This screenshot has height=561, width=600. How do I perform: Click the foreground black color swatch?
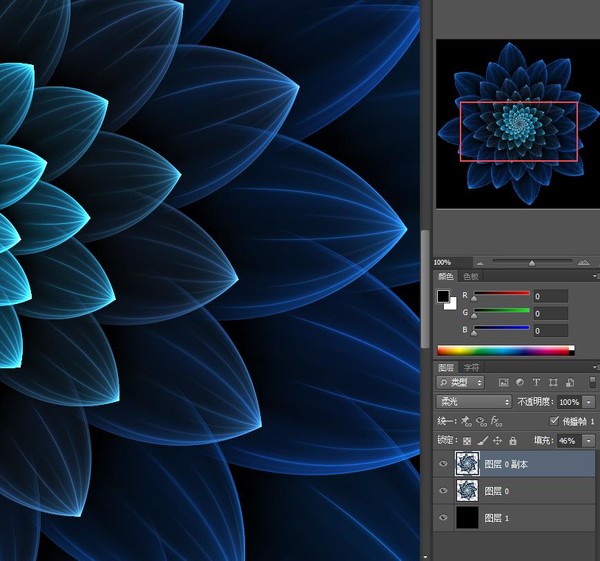(x=443, y=296)
